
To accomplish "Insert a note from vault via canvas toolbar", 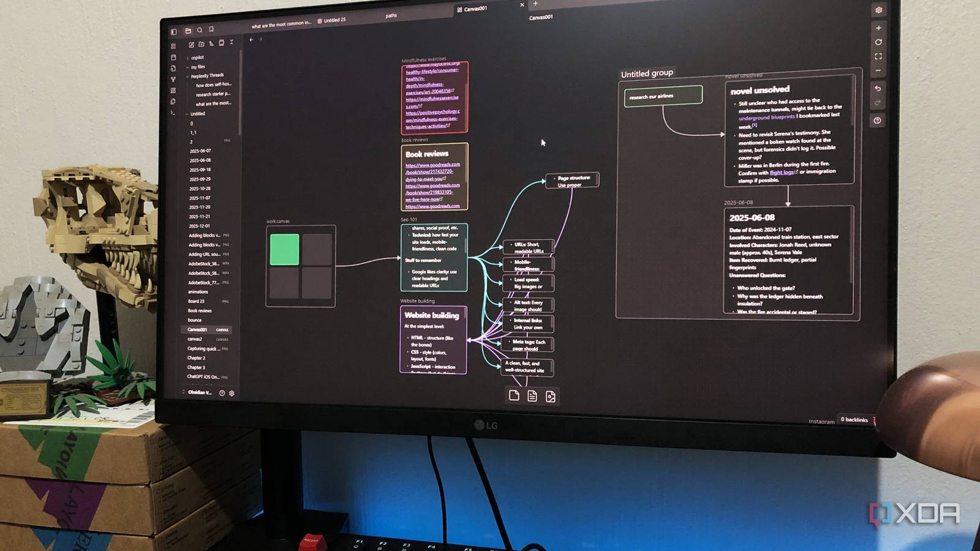I will click(x=532, y=397).
